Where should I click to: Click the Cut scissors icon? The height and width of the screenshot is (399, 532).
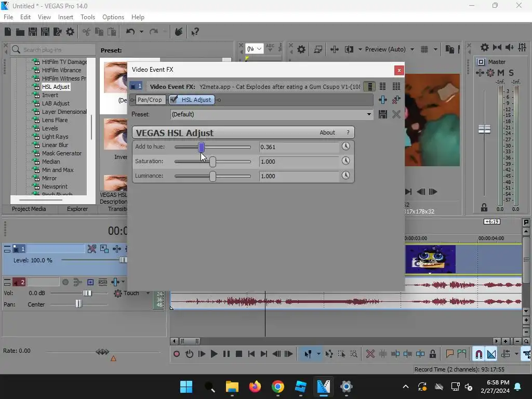[x=87, y=32]
